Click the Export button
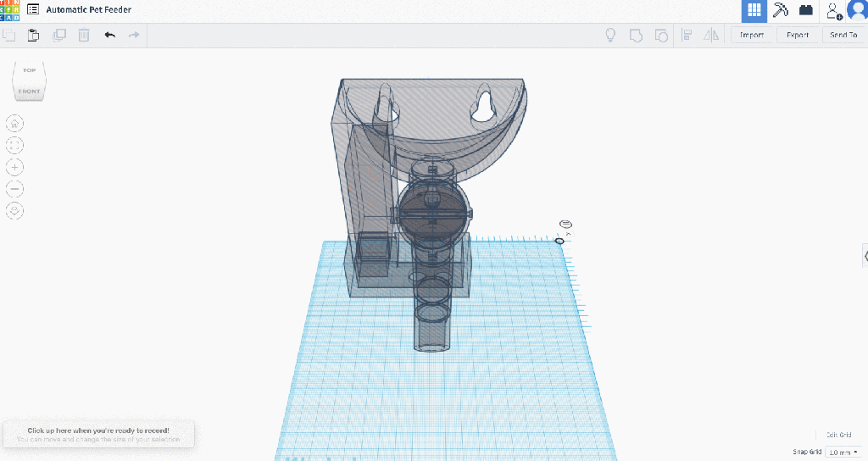868x461 pixels. pos(797,35)
